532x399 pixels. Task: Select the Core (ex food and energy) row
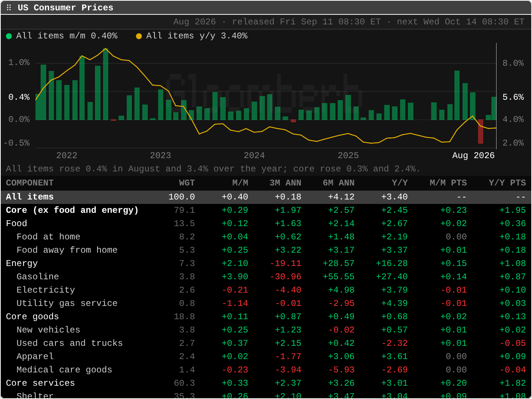pos(266,210)
